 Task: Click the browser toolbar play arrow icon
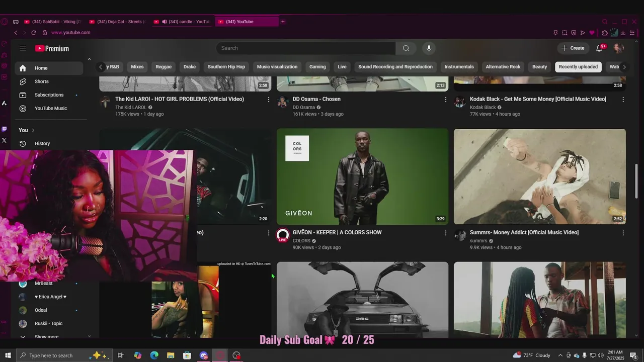583,33
